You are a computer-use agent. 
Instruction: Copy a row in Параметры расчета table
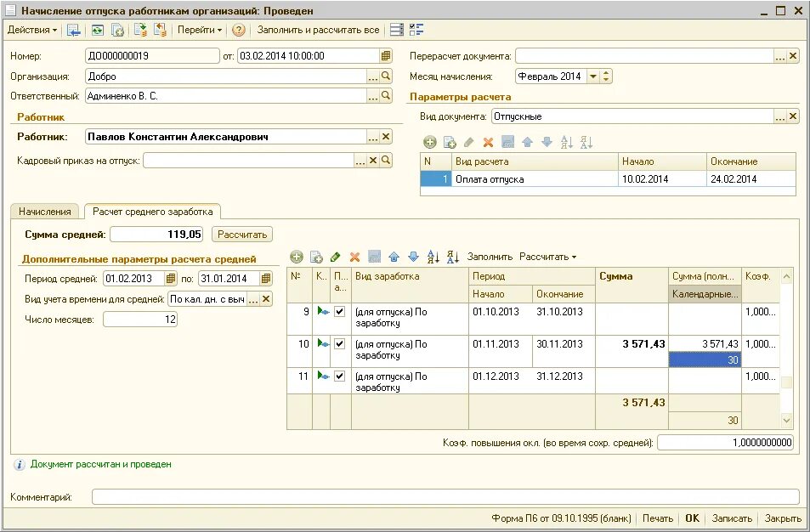(450, 142)
